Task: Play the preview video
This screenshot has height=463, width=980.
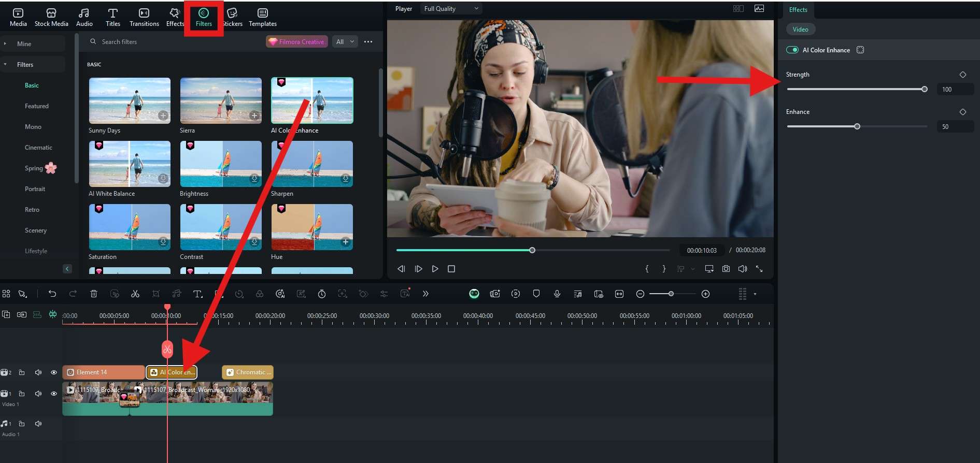Action: click(435, 269)
